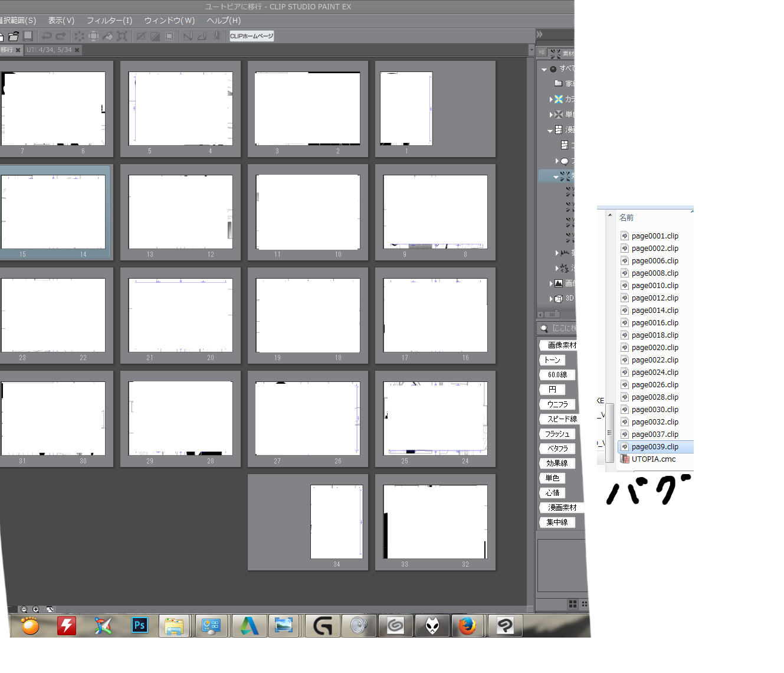This screenshot has height=673, width=784.
Task: Select page0039.clip in the file list
Action: pyautogui.click(x=655, y=447)
